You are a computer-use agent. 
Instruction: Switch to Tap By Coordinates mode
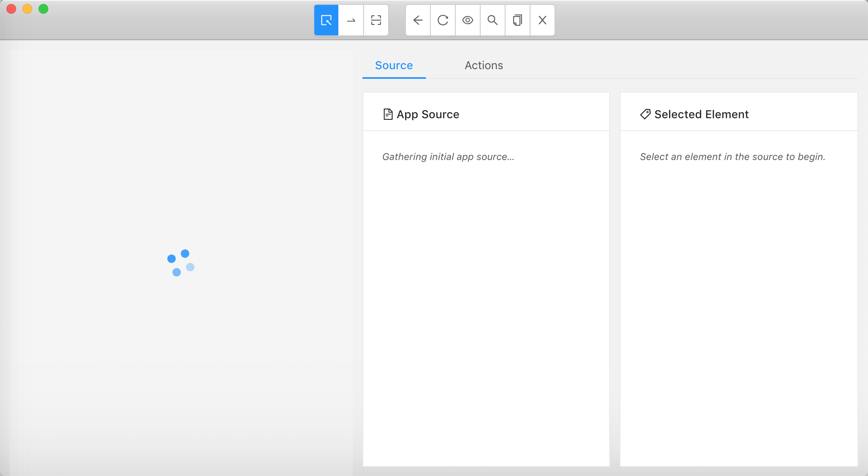[376, 20]
